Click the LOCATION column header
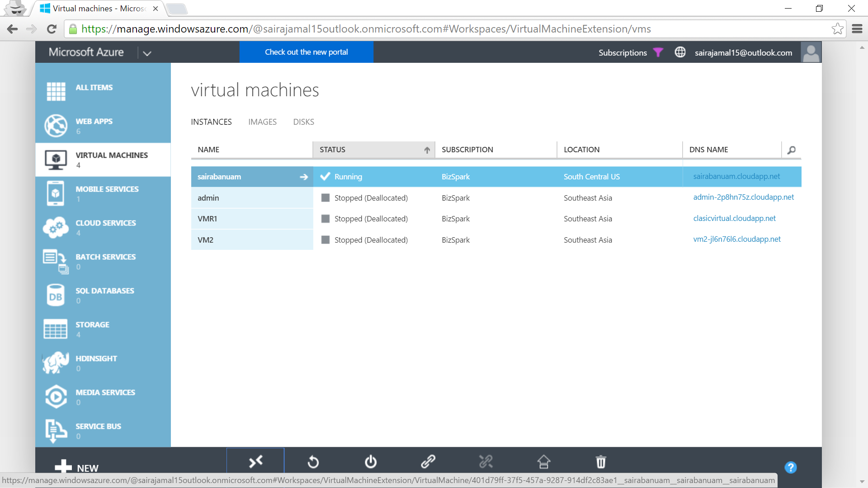The width and height of the screenshot is (868, 488). tap(619, 150)
